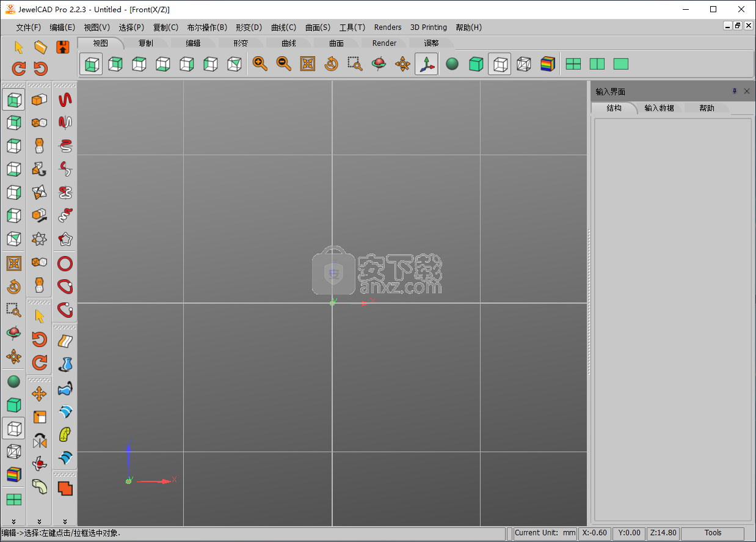
Task: Click the zoom out magnifier in the top toolbar
Action: click(284, 64)
